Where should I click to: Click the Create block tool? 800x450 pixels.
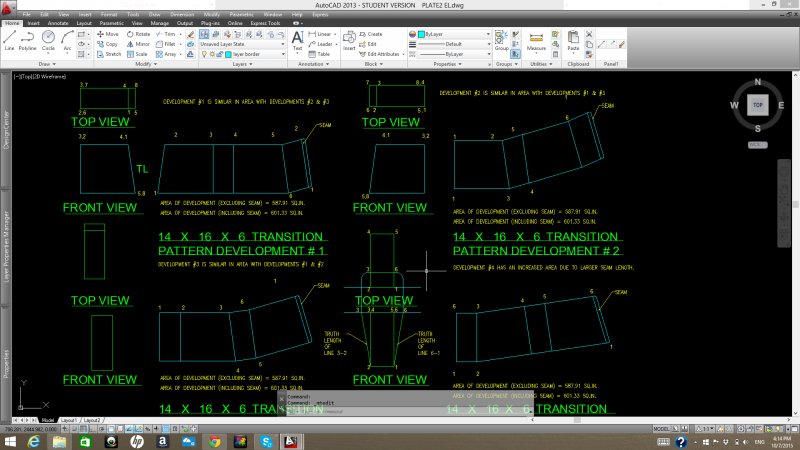pos(371,34)
